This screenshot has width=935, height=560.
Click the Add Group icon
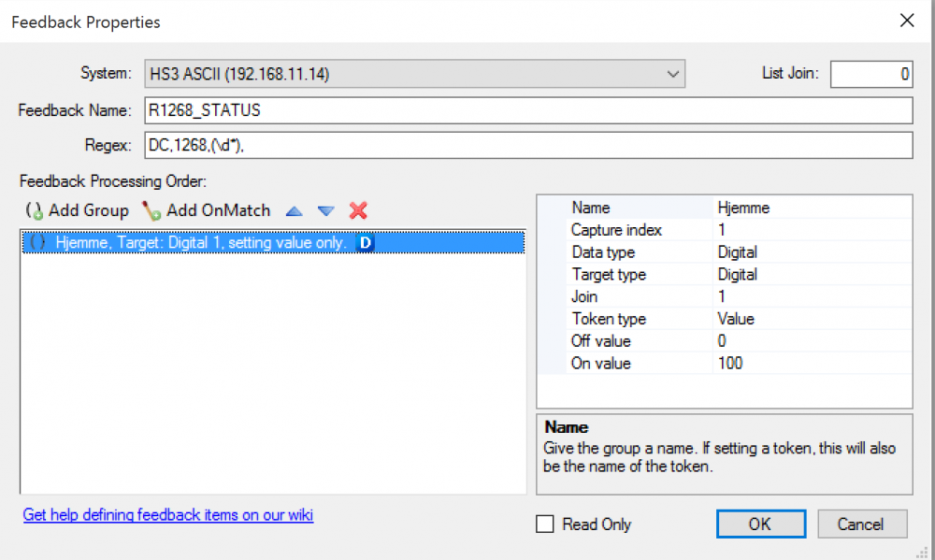[x=35, y=210]
